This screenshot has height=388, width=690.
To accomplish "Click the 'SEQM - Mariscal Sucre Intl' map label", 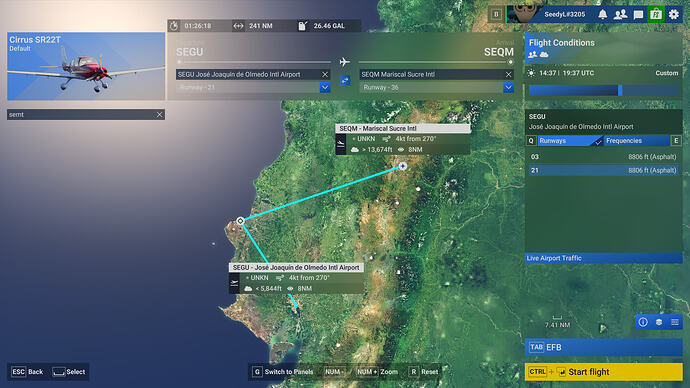I will pos(403,128).
